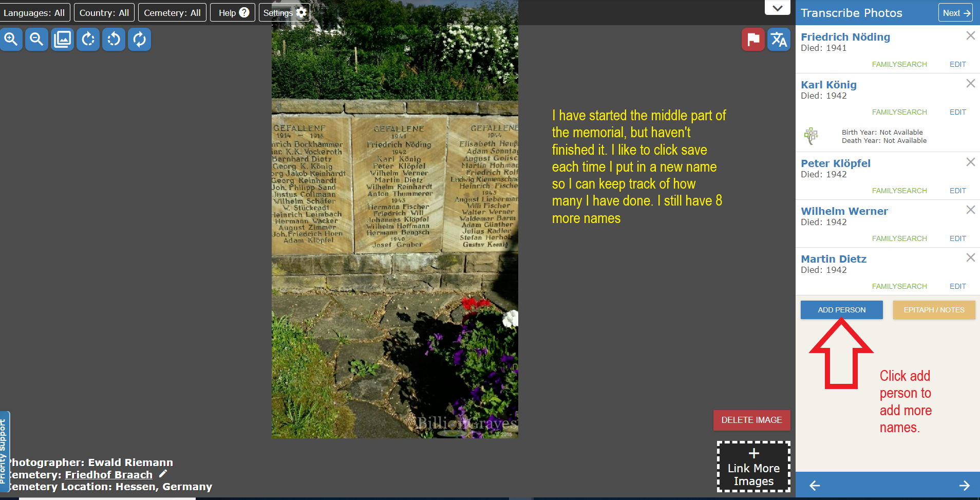Rotate the photo counterclockwise
Screen dimensions: 980x500
[x=114, y=39]
